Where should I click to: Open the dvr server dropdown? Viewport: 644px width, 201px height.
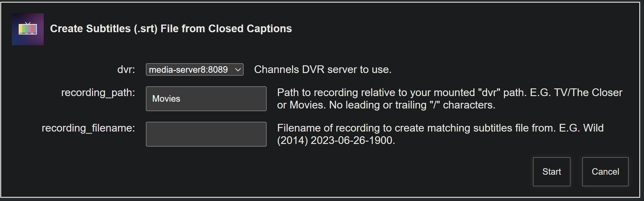point(194,70)
